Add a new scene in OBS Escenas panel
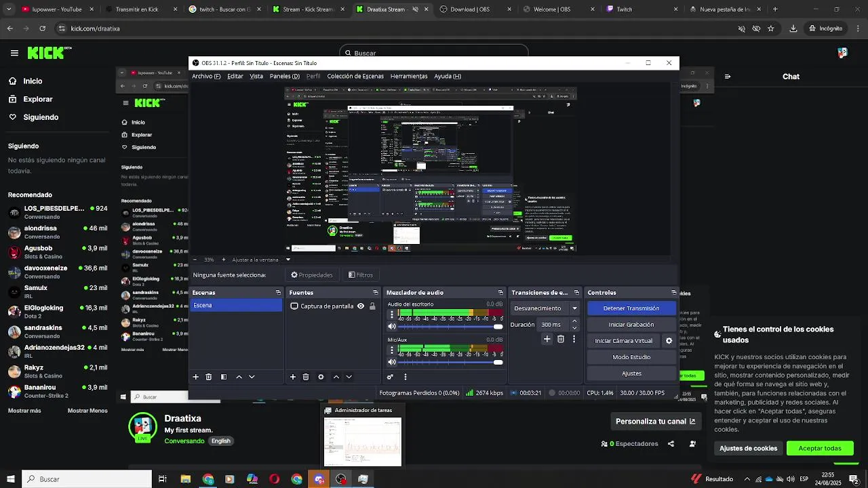868x488 pixels. 196,377
